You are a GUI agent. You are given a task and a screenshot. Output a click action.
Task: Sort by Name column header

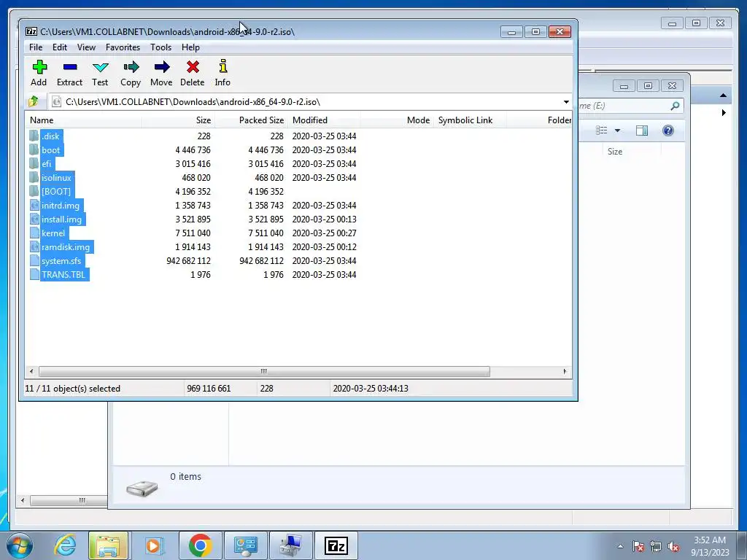pos(83,120)
